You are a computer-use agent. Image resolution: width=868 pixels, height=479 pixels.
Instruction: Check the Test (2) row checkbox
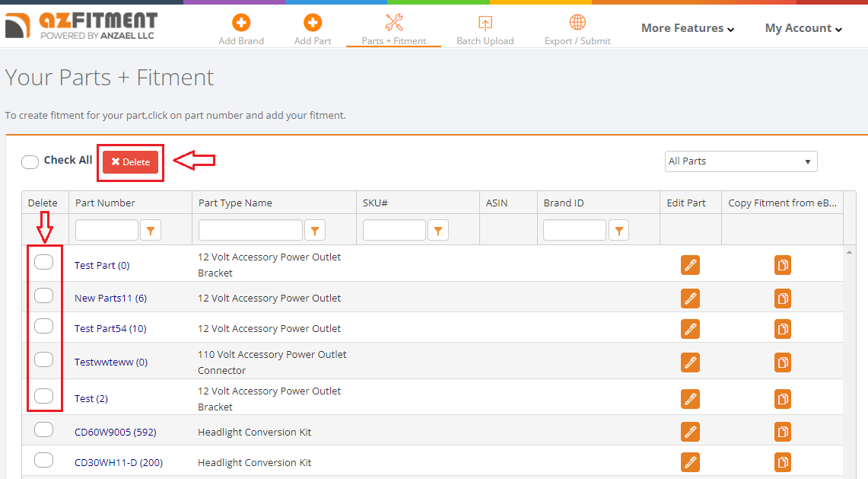tap(43, 396)
